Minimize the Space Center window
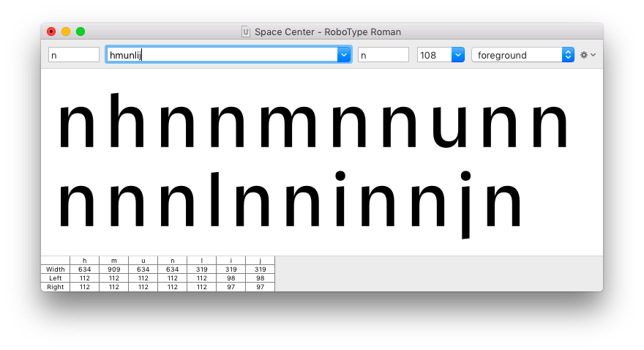 66,31
